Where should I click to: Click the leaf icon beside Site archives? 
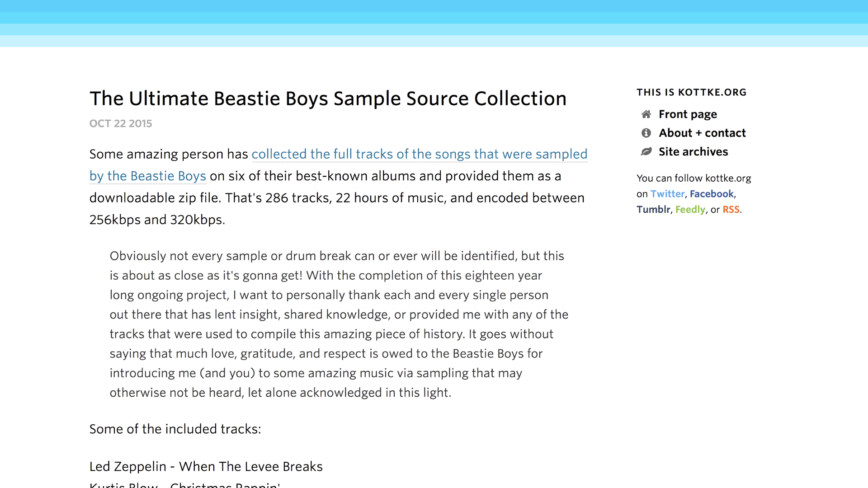pyautogui.click(x=646, y=151)
